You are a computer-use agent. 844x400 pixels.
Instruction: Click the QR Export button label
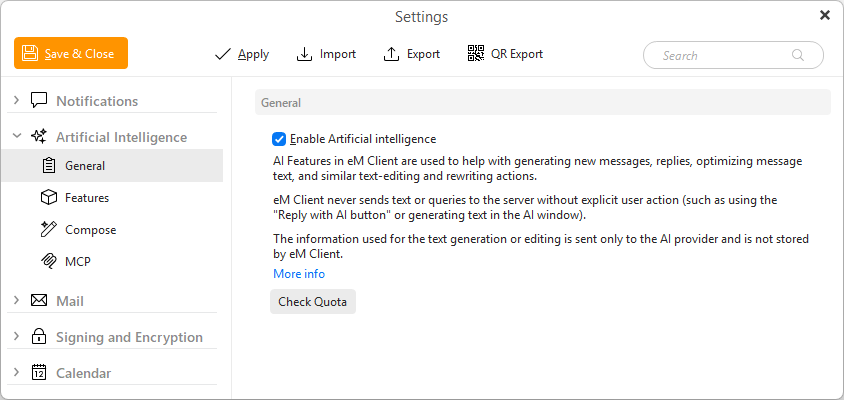[x=517, y=54]
